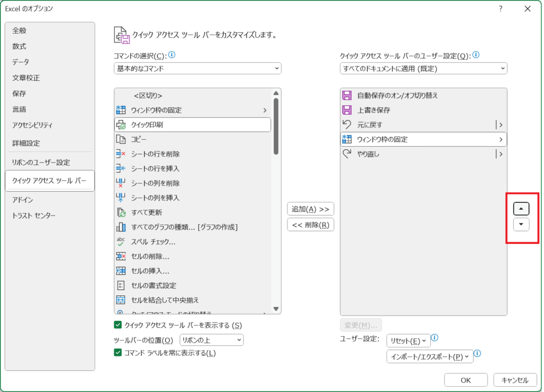Click the シートの行を削除 icon
The height and width of the screenshot is (392, 544).
pos(121,154)
